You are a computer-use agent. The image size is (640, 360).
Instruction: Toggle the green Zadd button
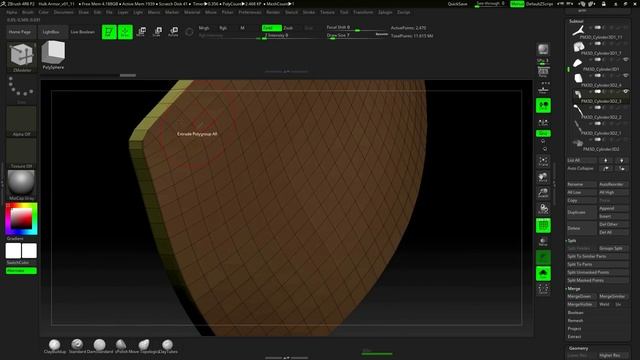point(271,28)
